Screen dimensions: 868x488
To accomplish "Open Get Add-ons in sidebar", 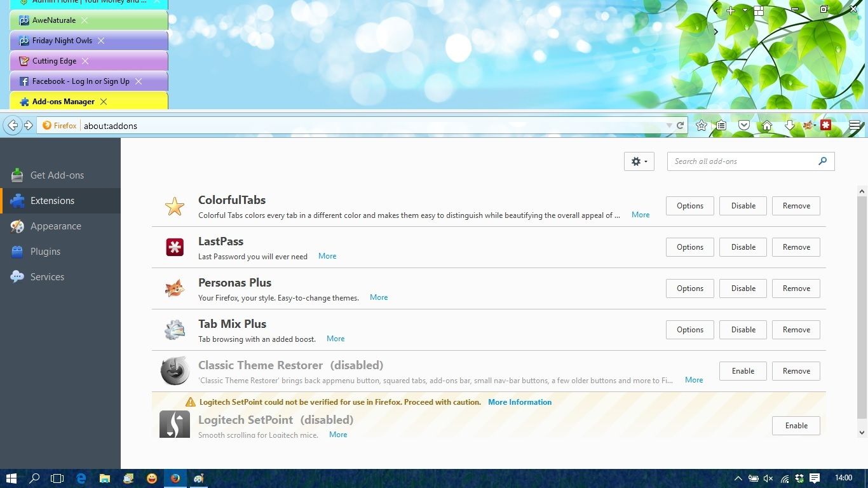I will 60,175.
